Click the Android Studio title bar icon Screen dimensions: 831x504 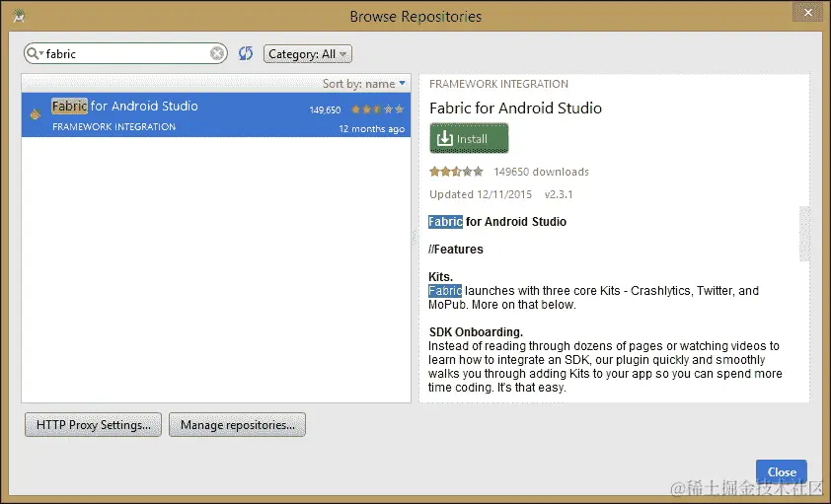[19, 16]
